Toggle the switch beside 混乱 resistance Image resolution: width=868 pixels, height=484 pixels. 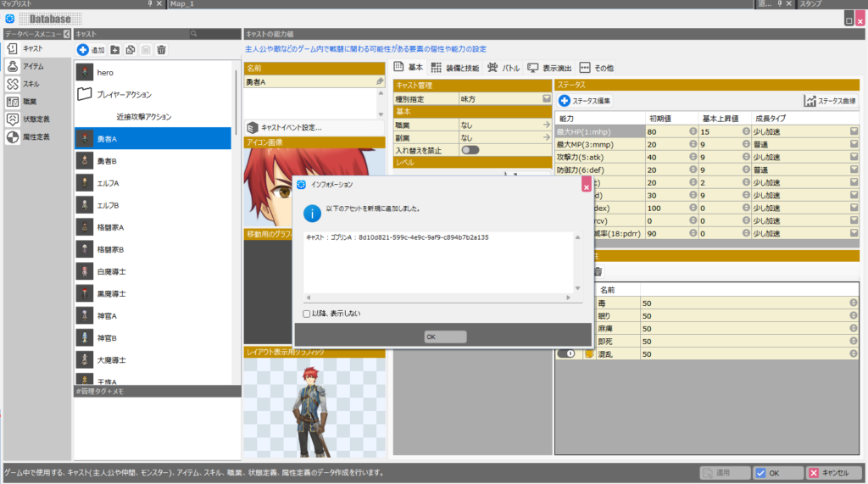tap(565, 353)
